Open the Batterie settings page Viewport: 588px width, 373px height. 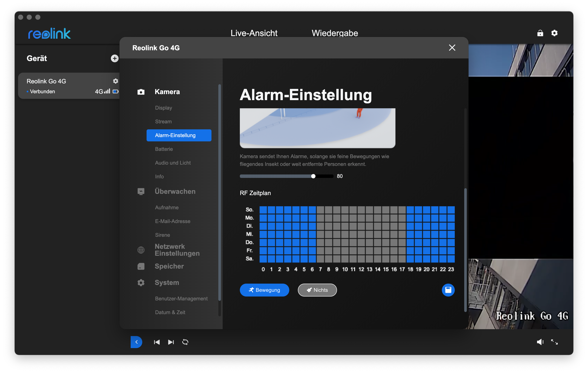[164, 149]
